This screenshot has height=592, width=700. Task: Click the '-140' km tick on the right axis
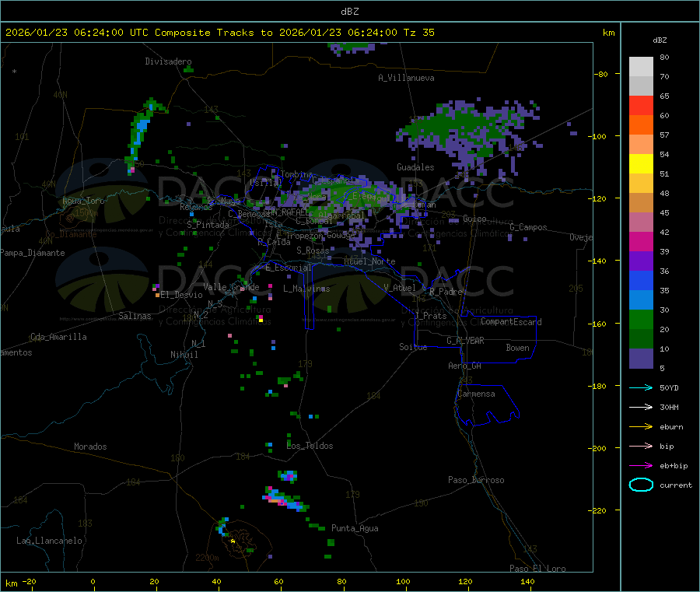pos(599,261)
